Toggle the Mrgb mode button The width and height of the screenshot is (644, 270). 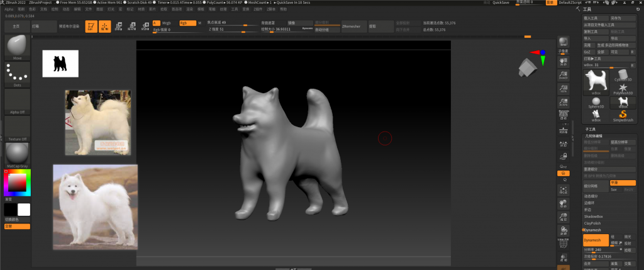pos(166,23)
